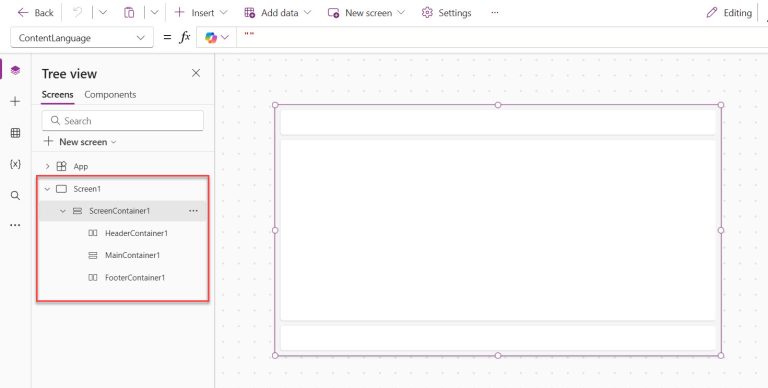Open the paste options dropdown arrow
Image resolution: width=768 pixels, height=388 pixels.
[154, 13]
